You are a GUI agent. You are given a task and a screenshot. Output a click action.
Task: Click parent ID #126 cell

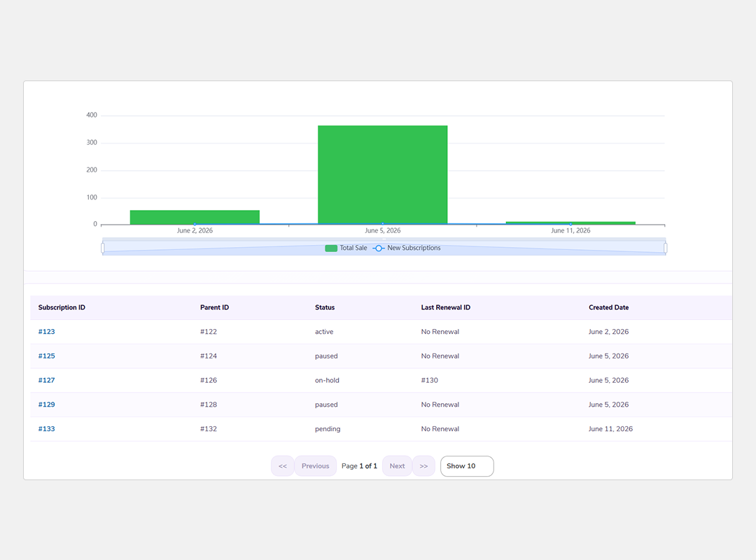point(209,380)
